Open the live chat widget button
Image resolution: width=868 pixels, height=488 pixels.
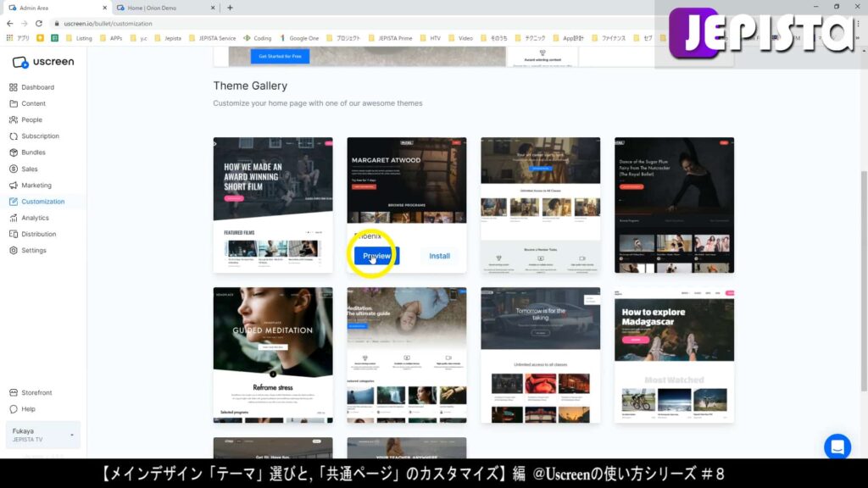pyautogui.click(x=837, y=446)
